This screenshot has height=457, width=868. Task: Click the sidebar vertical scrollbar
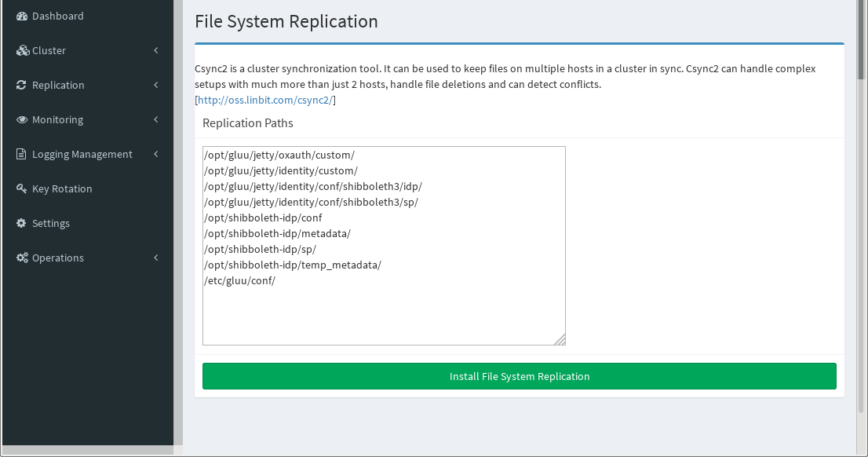tap(178, 221)
